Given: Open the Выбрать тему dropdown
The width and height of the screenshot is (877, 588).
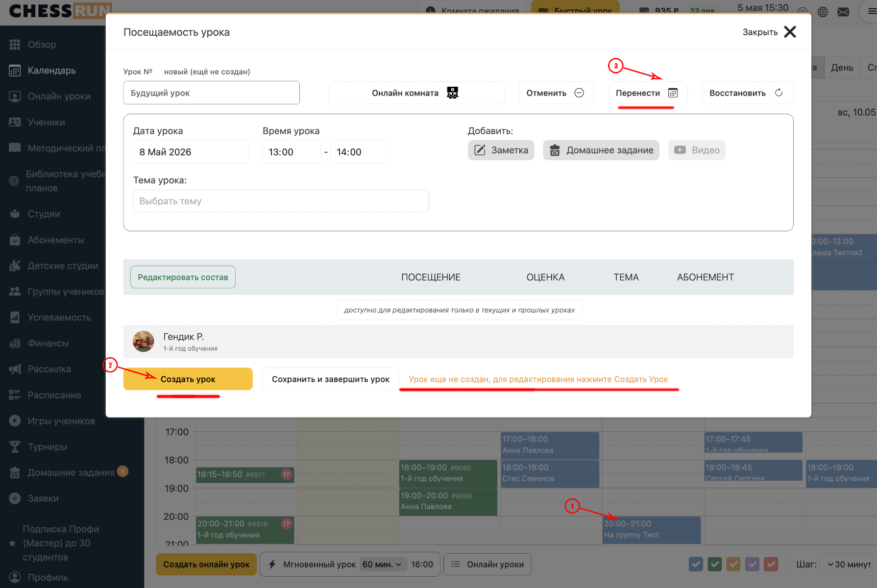Looking at the screenshot, I should [x=281, y=201].
